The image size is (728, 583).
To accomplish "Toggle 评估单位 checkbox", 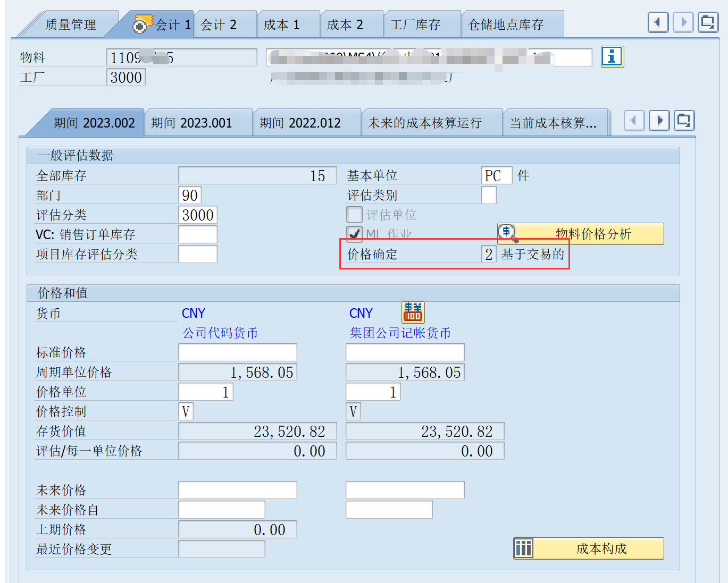I will (x=355, y=215).
